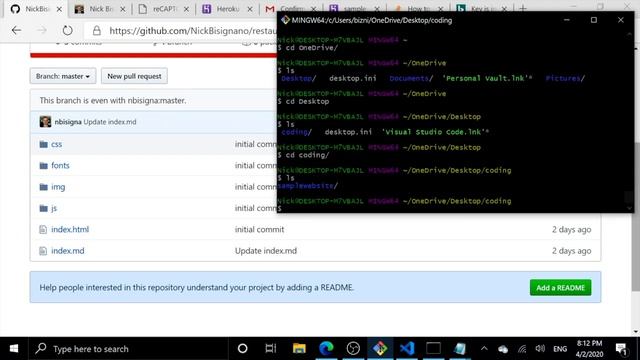This screenshot has height=360, width=640.
Task: Open the Update index.md commit link
Action: pyautogui.click(x=110, y=122)
